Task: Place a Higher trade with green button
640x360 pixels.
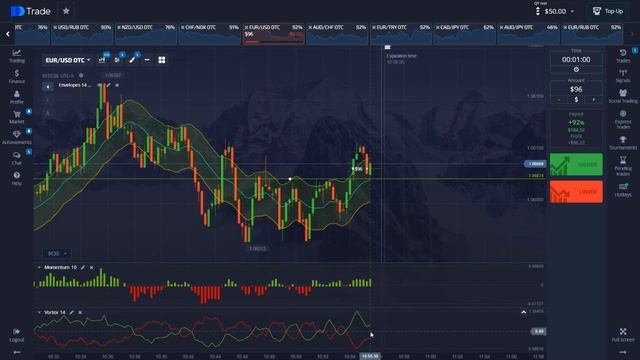Action: pos(576,164)
